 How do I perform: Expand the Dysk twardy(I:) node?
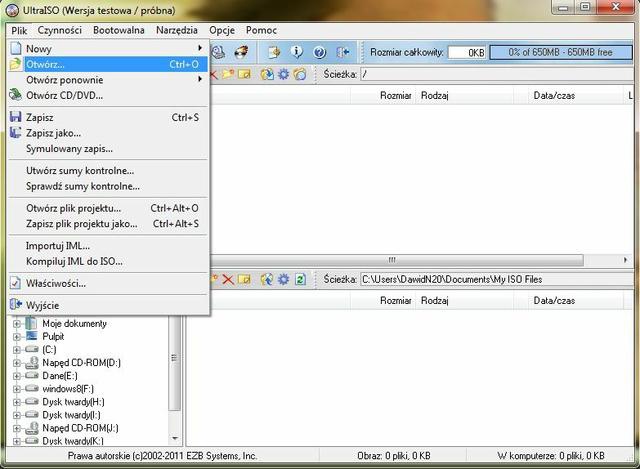click(x=17, y=415)
